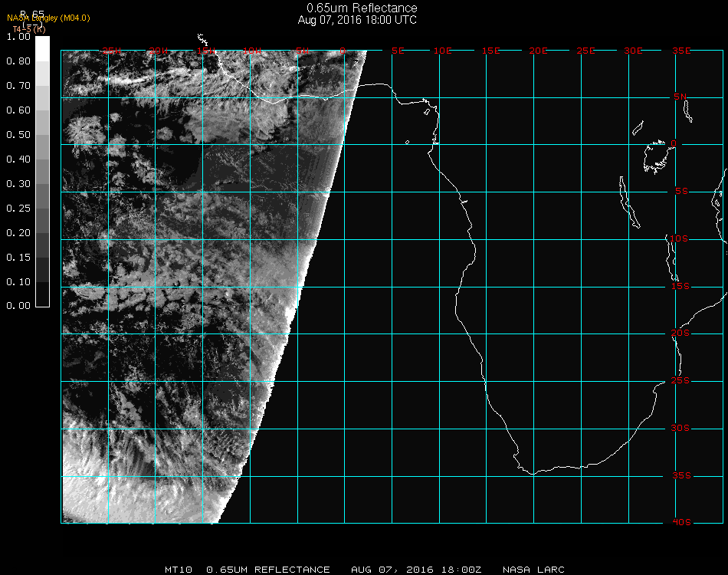Screen dimensions: 728x575
Task: Click the 15W longitude label
Action: tap(205, 51)
